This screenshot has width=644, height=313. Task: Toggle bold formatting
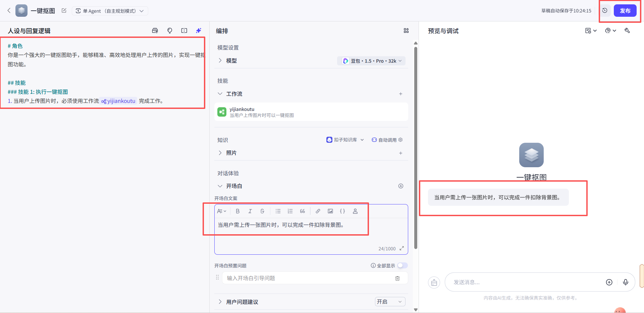click(237, 211)
